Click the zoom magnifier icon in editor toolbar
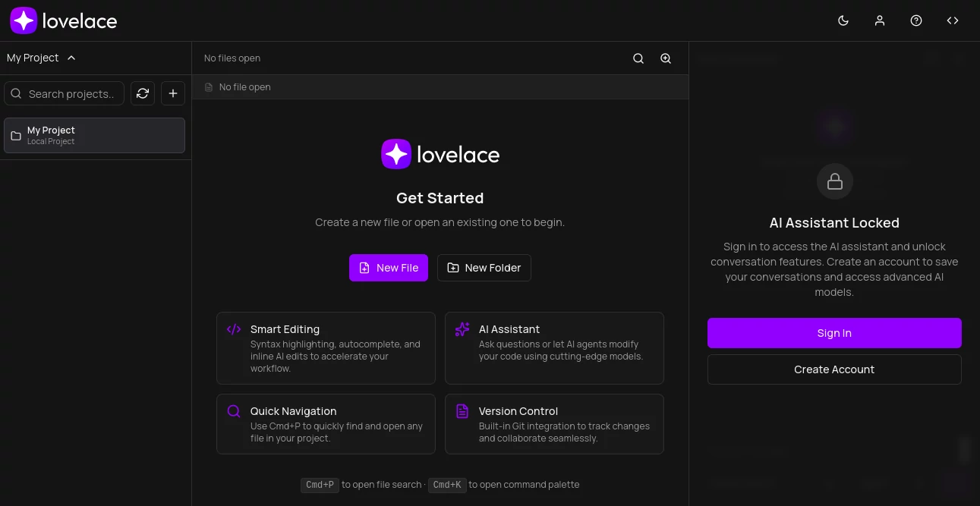 pos(666,58)
